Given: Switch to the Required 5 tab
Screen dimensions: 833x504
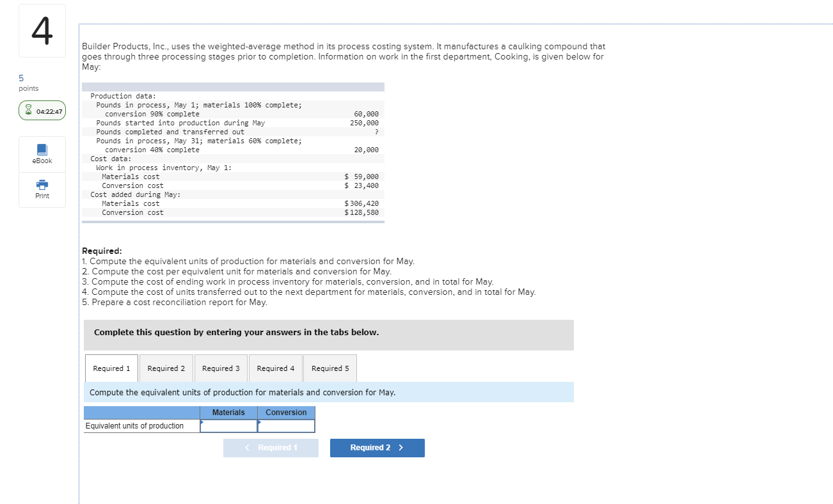Looking at the screenshot, I should pyautogui.click(x=330, y=368).
